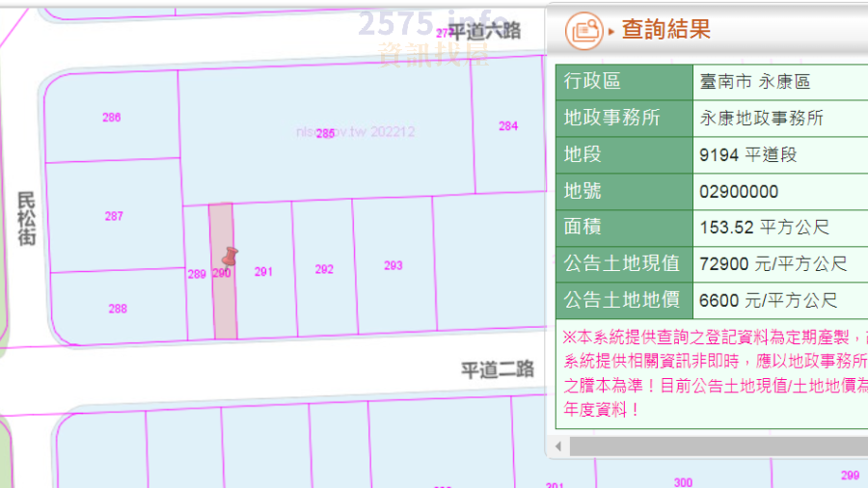Select parcel 284 on the map
The height and width of the screenshot is (488, 868).
point(508,126)
